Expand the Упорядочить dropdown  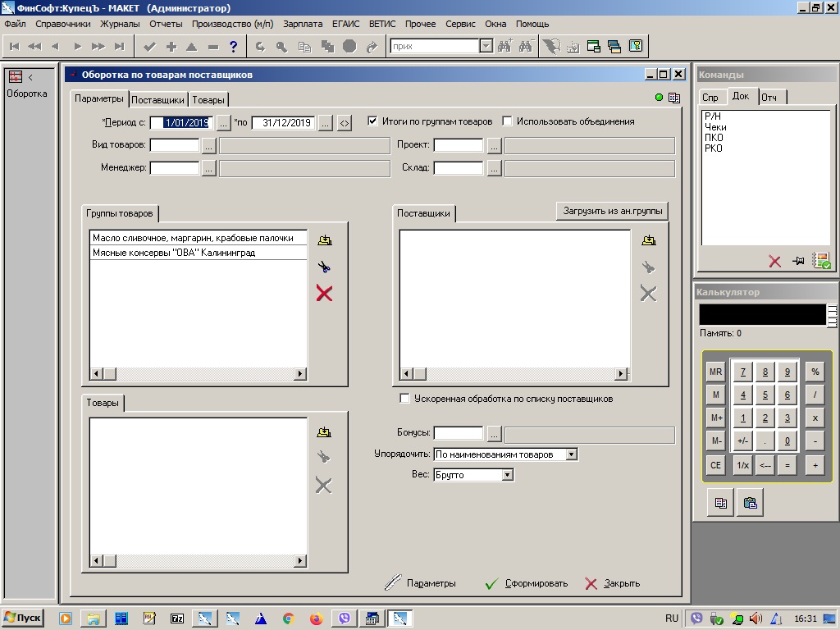(572, 454)
